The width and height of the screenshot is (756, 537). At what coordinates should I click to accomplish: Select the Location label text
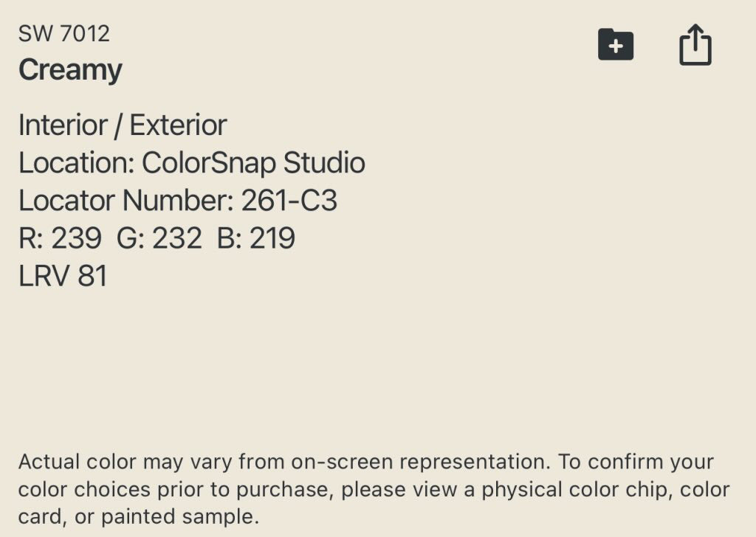click(x=76, y=163)
